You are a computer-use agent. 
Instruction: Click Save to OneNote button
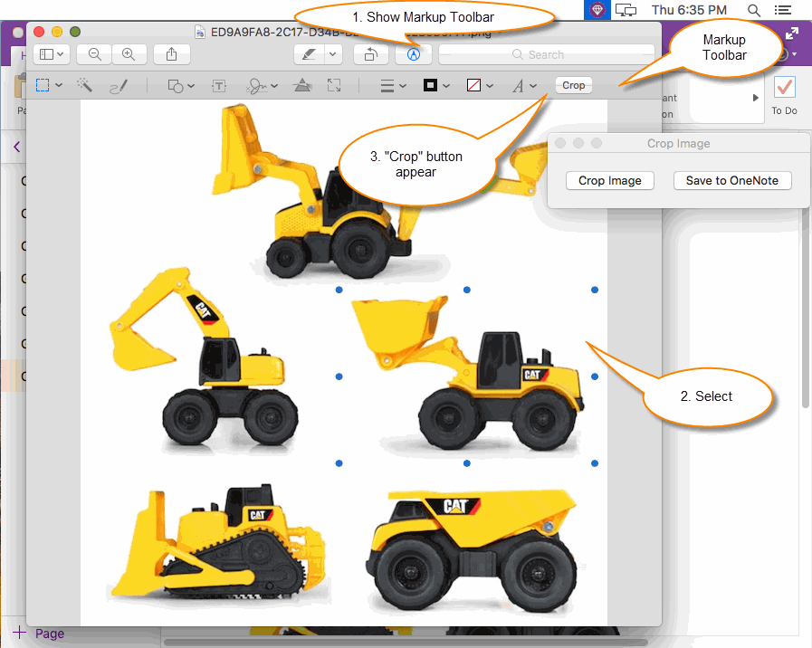(731, 181)
